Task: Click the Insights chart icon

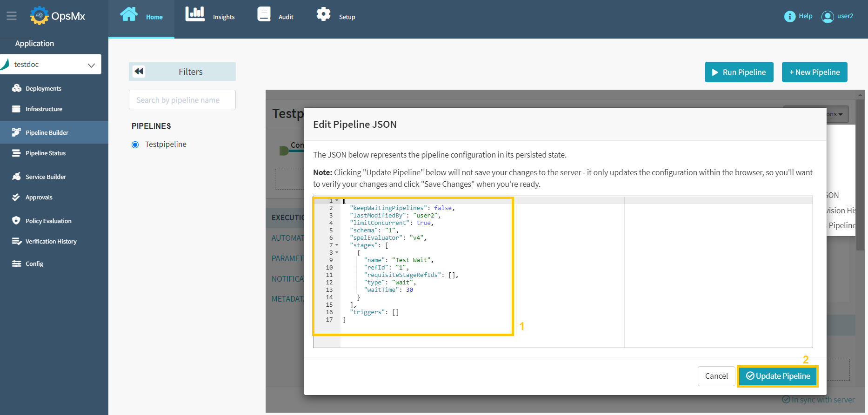Action: 195,14
